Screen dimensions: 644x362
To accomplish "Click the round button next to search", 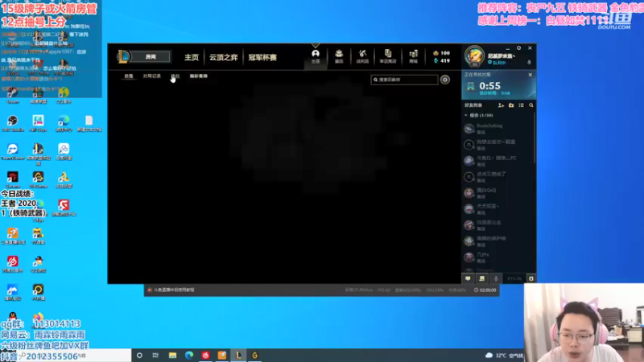I will tap(445, 80).
